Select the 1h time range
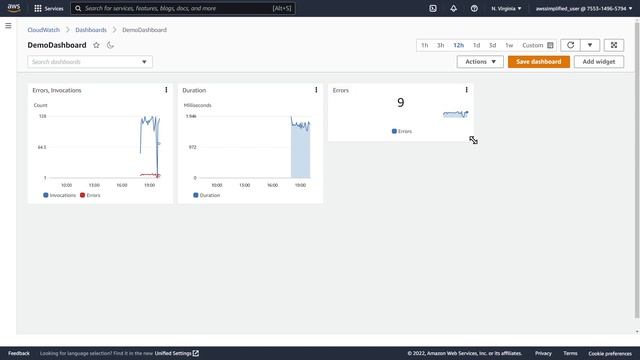 coord(424,45)
